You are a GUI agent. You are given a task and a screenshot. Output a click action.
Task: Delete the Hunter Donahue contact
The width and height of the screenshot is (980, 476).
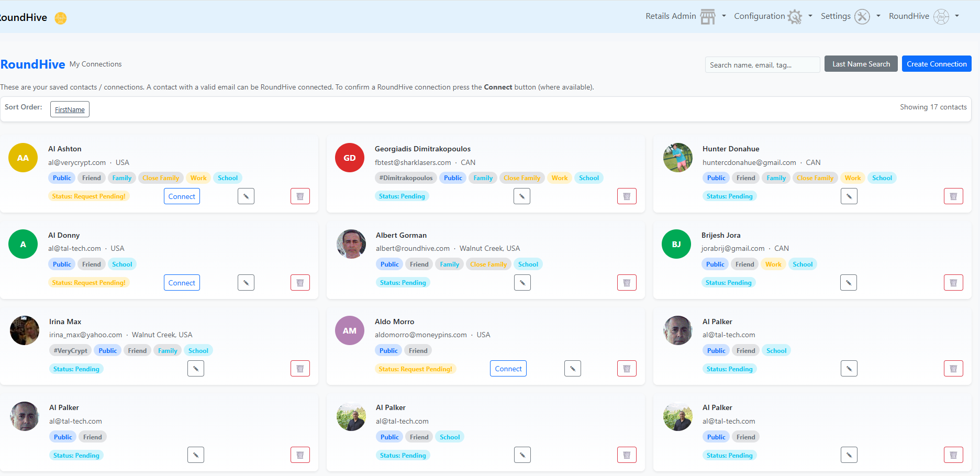point(953,196)
